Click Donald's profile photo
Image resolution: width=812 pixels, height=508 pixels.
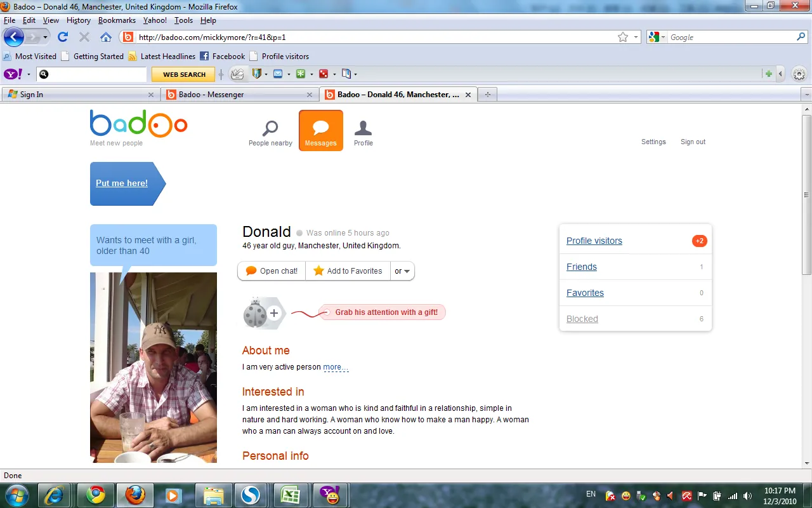point(154,368)
